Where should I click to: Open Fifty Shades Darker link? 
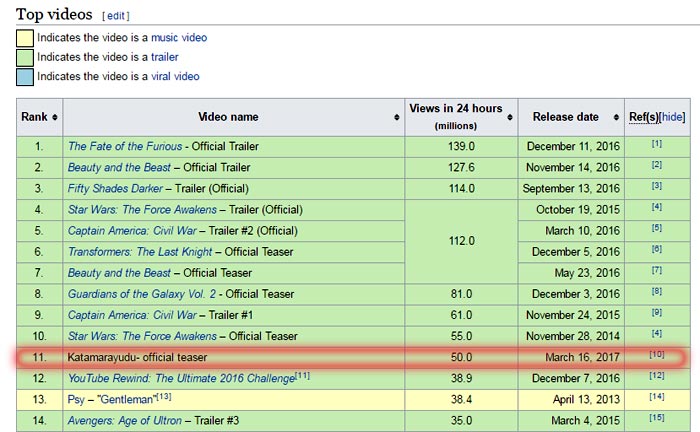[115, 188]
